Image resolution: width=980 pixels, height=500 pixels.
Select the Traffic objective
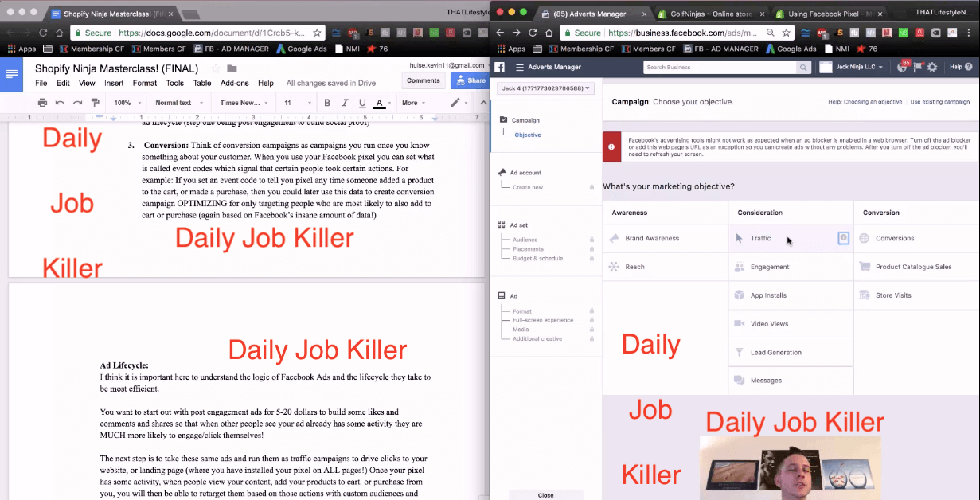[791, 238]
